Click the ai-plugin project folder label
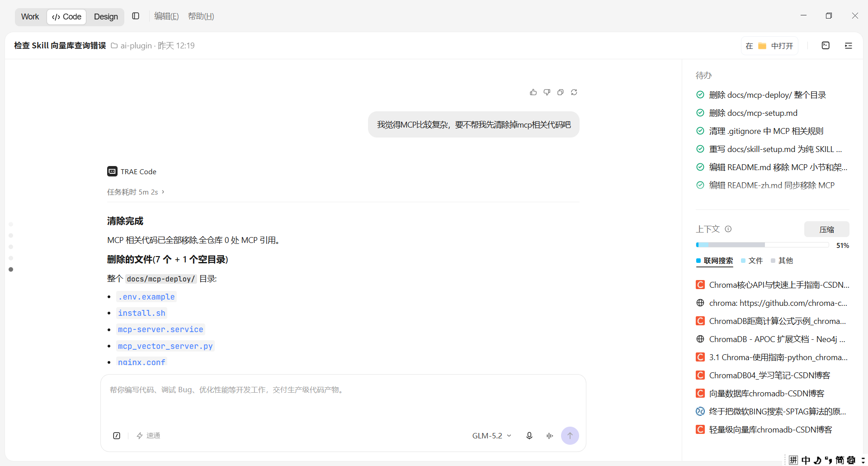The height and width of the screenshot is (466, 868). 132,46
